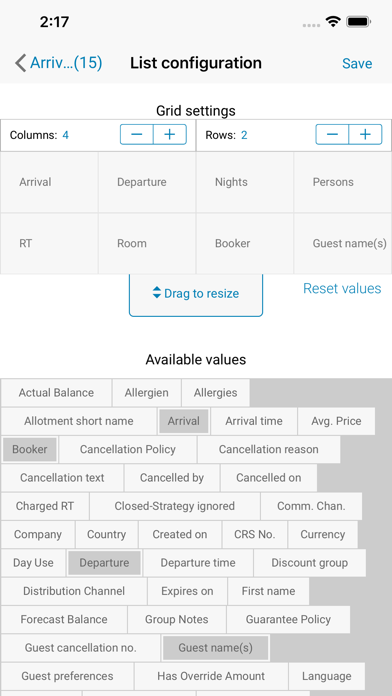Select the Cancellation Policy value
The image size is (392, 696).
128,450
